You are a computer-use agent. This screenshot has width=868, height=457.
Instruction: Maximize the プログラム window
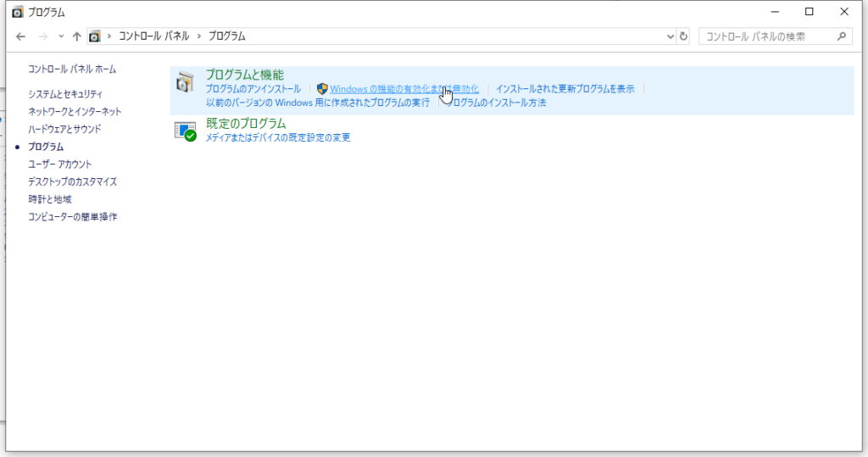(810, 12)
